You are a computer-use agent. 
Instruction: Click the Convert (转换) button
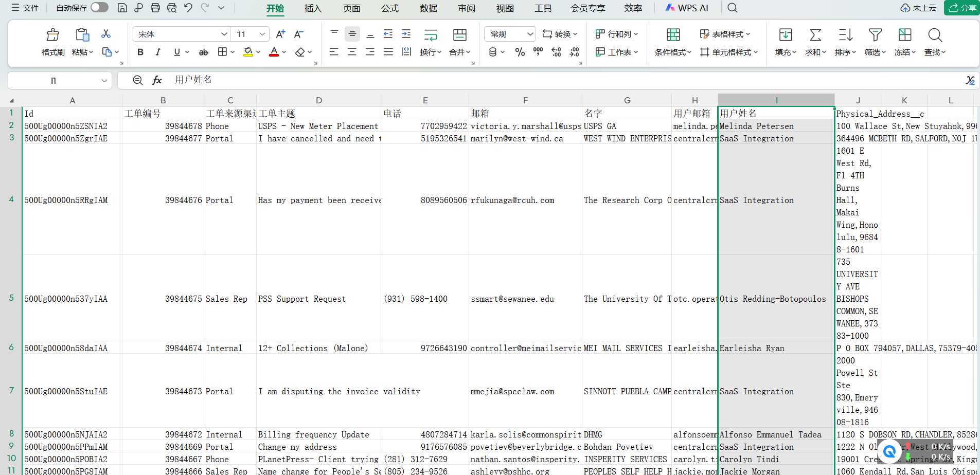coord(560,34)
